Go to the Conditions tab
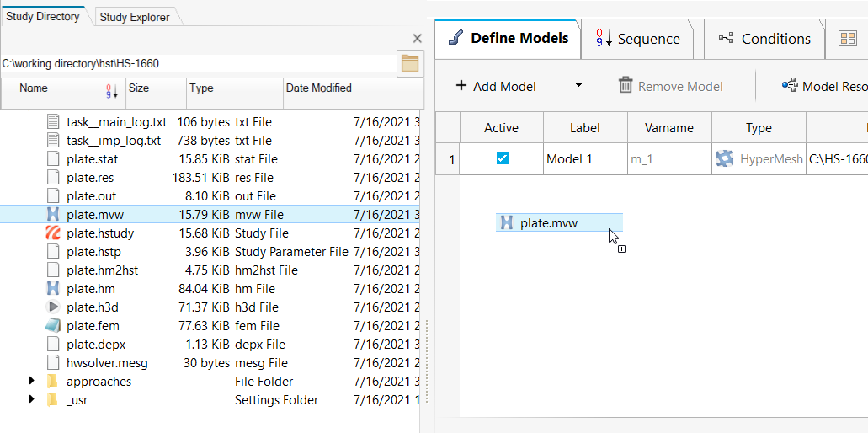The height and width of the screenshot is (433, 868). (x=764, y=39)
